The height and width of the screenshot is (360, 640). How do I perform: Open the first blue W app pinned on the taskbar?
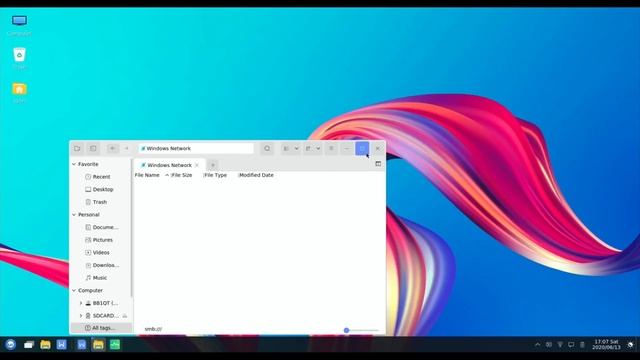(x=62, y=345)
